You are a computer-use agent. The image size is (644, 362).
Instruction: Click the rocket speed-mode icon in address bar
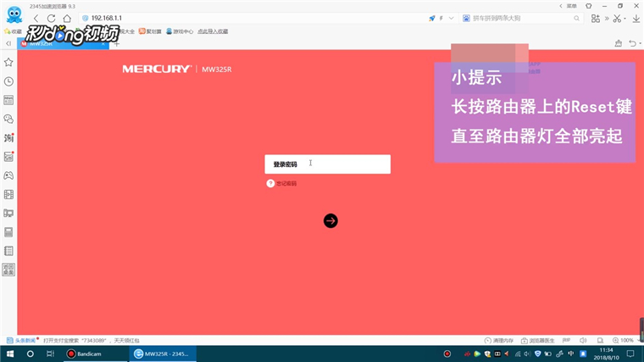(x=432, y=18)
